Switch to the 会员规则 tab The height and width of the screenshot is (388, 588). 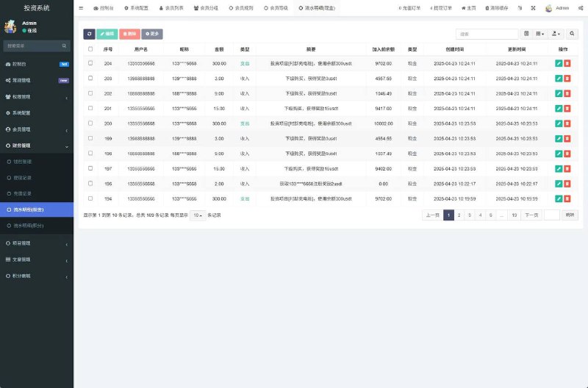[241, 8]
